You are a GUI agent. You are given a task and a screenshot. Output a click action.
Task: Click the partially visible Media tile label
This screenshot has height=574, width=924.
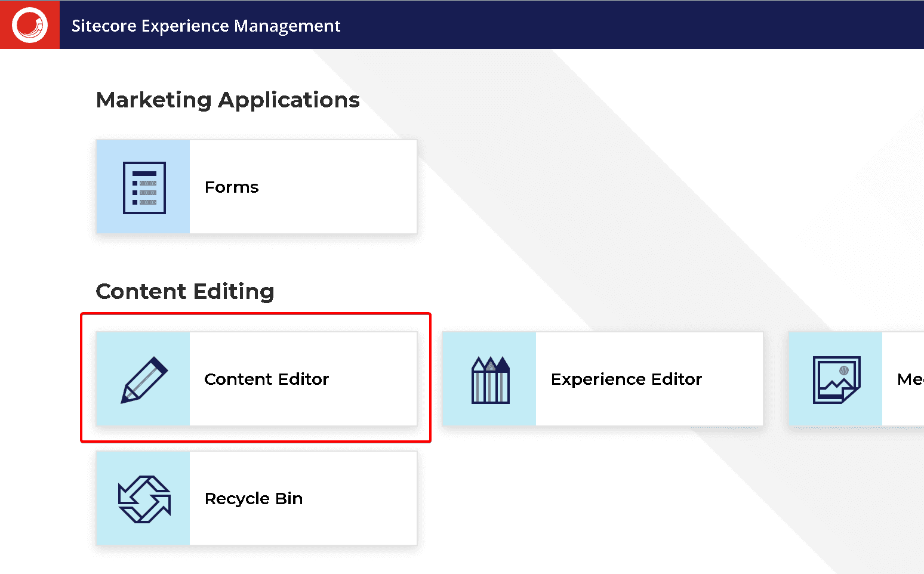click(910, 379)
